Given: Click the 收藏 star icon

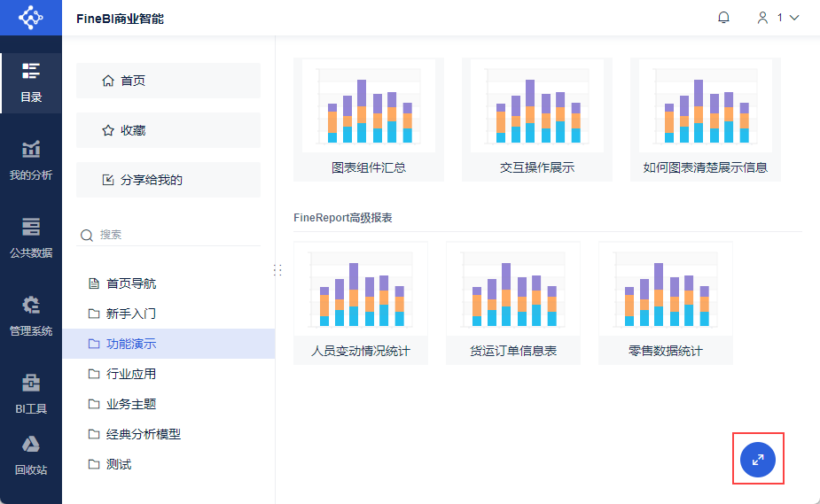Looking at the screenshot, I should pyautogui.click(x=108, y=130).
